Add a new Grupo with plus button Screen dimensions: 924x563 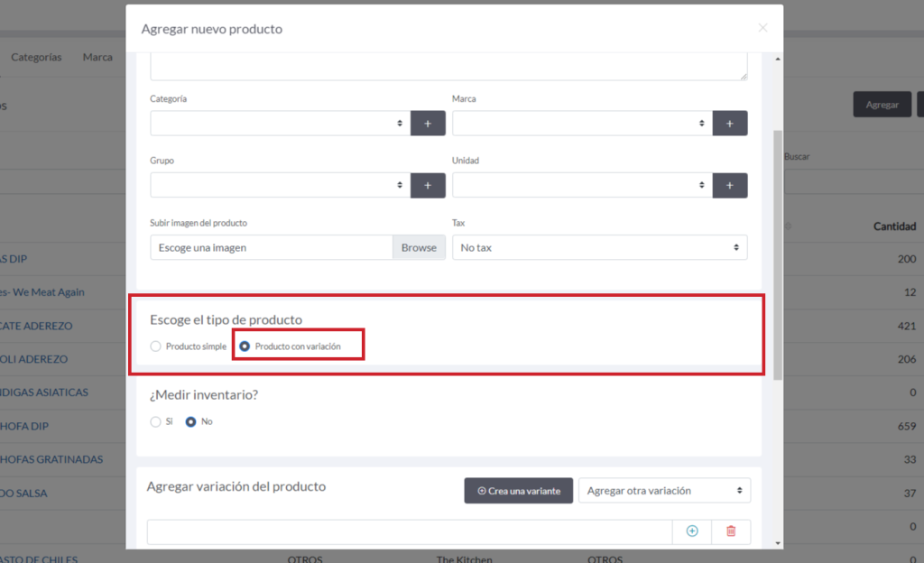coord(428,185)
